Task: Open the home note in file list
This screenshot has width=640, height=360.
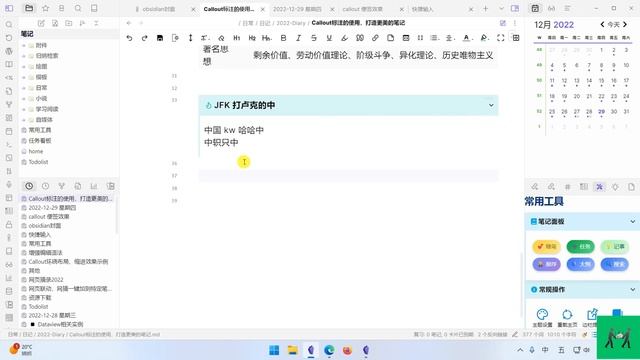Action: tap(36, 151)
